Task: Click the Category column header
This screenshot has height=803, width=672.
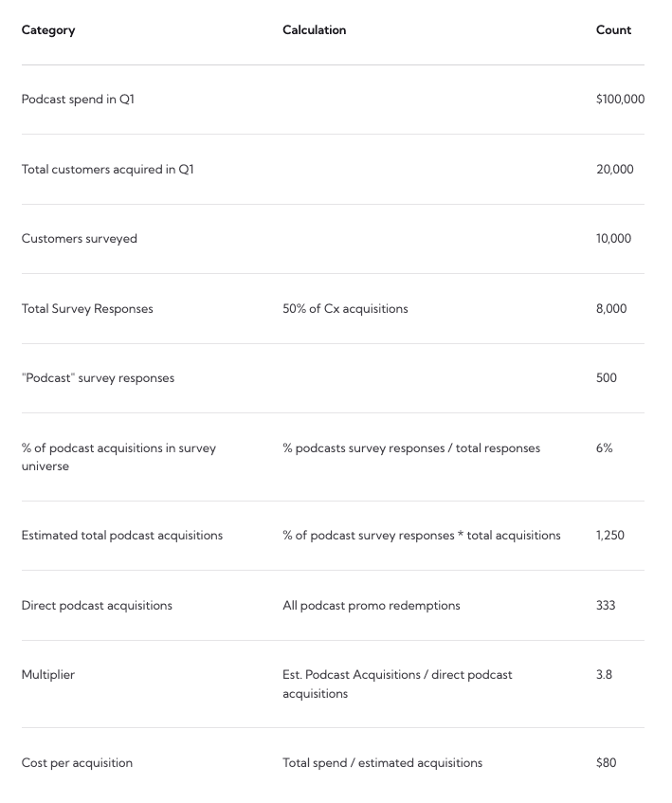Action: [48, 30]
